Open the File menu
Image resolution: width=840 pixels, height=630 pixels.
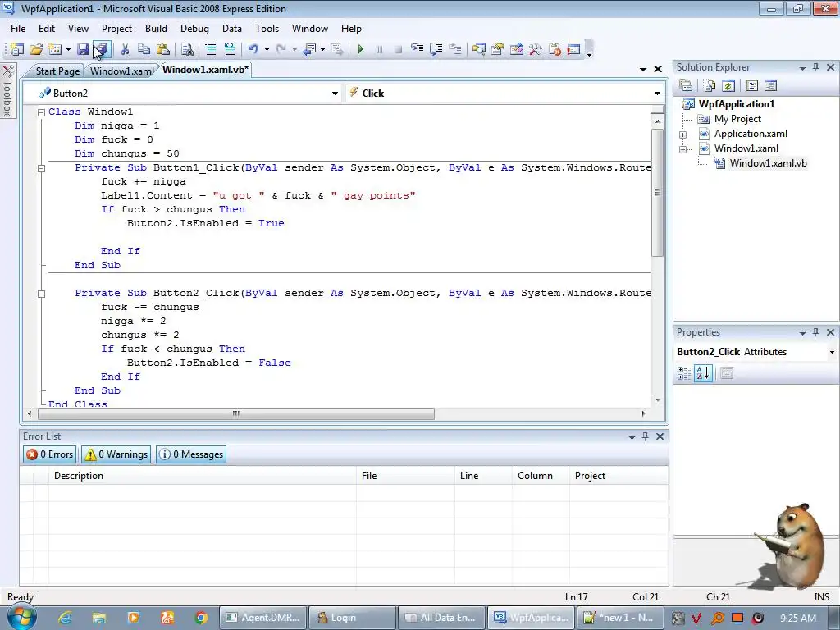pyautogui.click(x=18, y=29)
